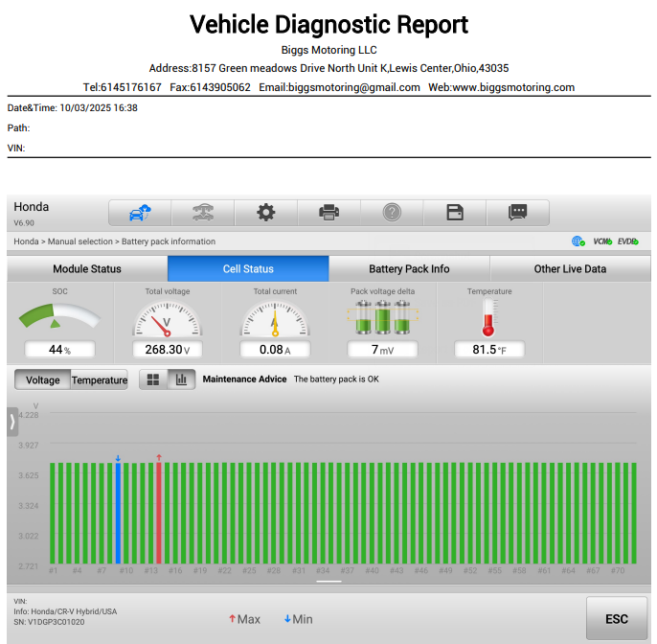This screenshot has width=657, height=644.
Task: Click the VCM connection status icon
Action: click(x=602, y=241)
